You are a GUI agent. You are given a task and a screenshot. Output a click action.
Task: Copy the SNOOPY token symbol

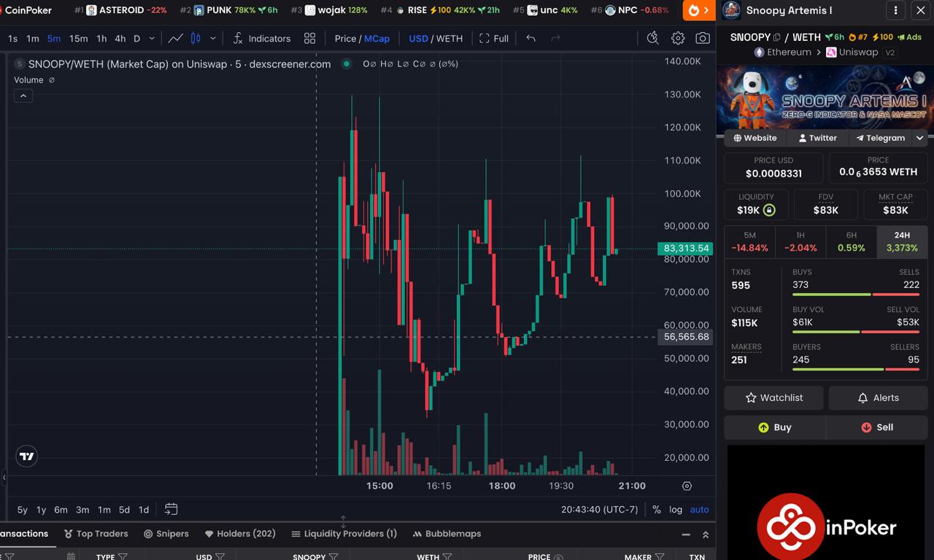(777, 37)
